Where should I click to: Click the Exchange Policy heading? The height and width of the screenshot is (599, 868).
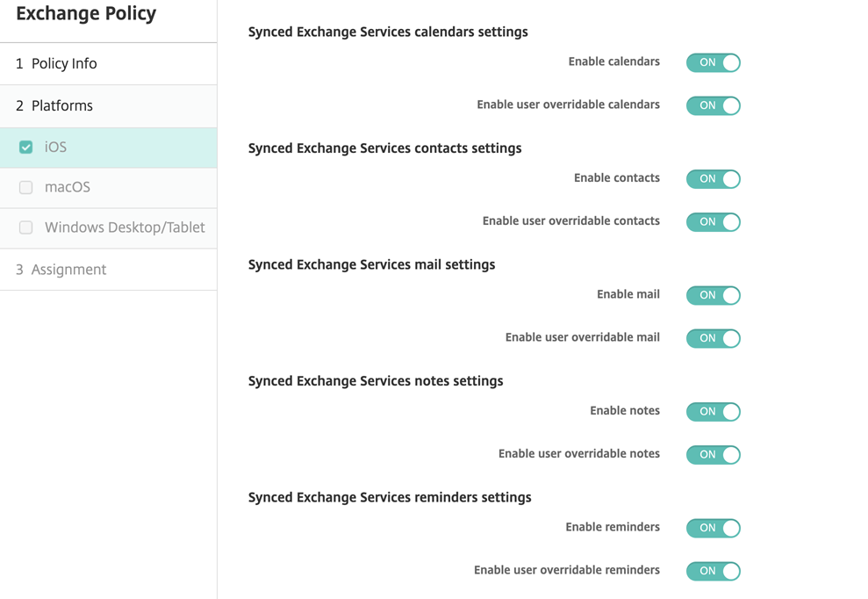tap(86, 14)
